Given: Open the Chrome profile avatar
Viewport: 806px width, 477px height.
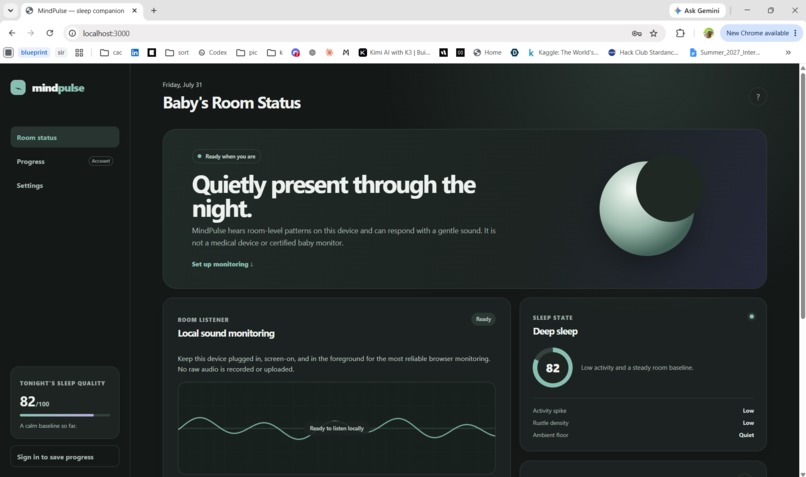Looking at the screenshot, I should pyautogui.click(x=708, y=33).
